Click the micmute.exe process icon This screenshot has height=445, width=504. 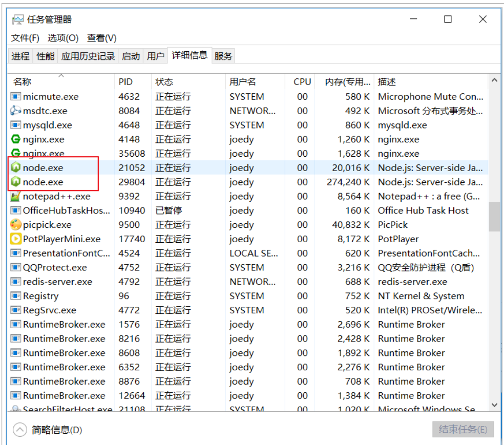pyautogui.click(x=16, y=96)
